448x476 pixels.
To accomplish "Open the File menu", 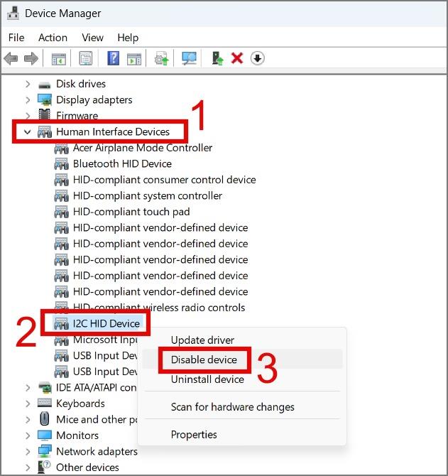I will [16, 38].
